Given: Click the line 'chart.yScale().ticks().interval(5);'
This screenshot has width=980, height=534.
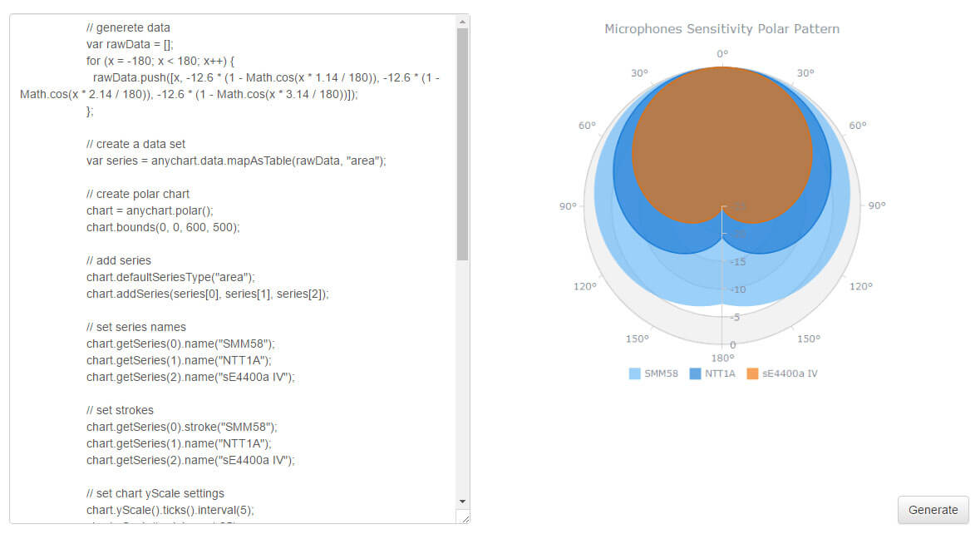Looking at the screenshot, I should [170, 510].
